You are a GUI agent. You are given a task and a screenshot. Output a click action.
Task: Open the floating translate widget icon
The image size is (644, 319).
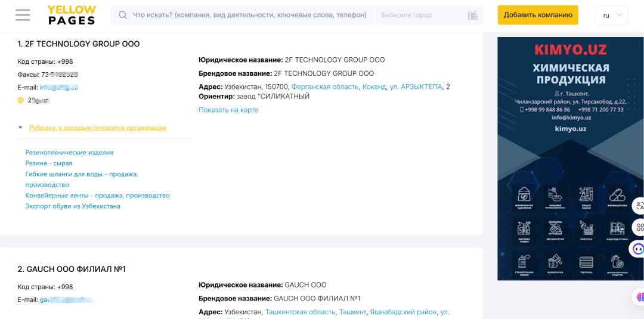(x=639, y=206)
